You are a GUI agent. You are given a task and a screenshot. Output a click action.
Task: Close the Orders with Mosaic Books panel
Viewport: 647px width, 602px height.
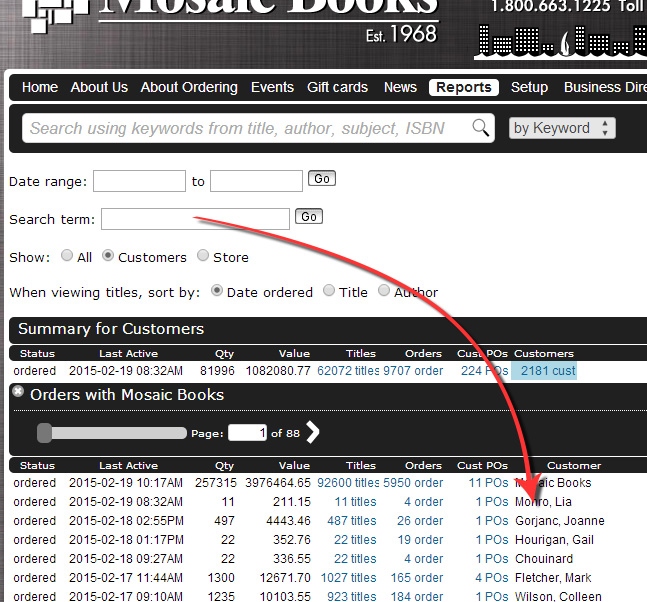[18, 392]
